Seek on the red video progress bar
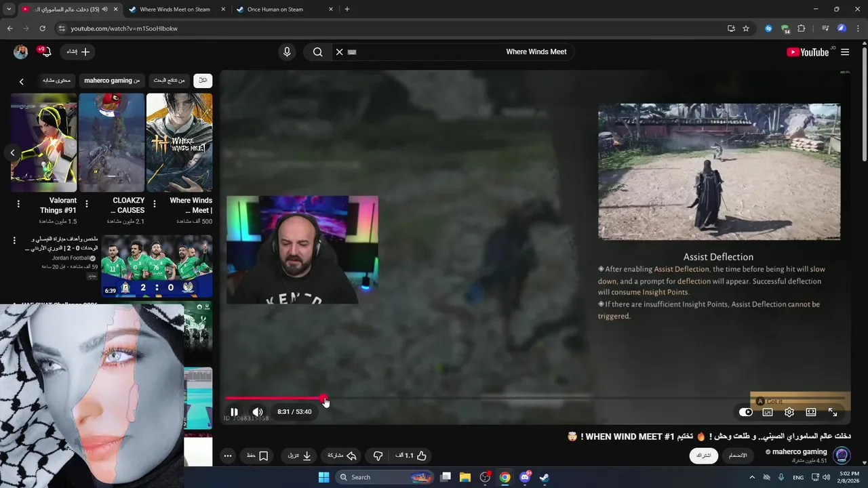This screenshot has width=868, height=488. pos(536,399)
